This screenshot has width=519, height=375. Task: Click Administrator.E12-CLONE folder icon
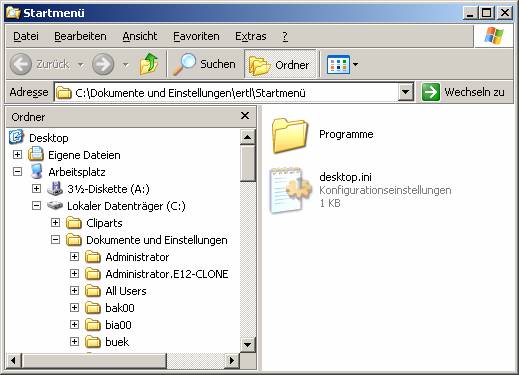click(x=93, y=274)
